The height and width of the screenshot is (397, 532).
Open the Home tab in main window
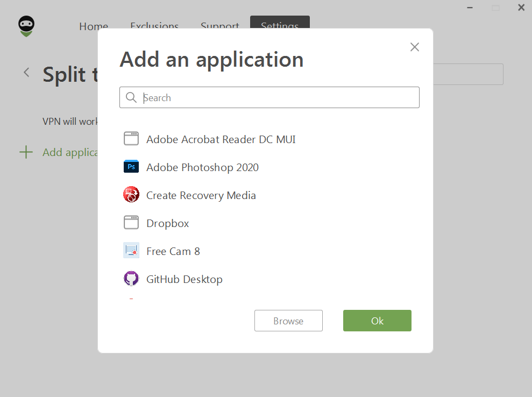pyautogui.click(x=94, y=26)
